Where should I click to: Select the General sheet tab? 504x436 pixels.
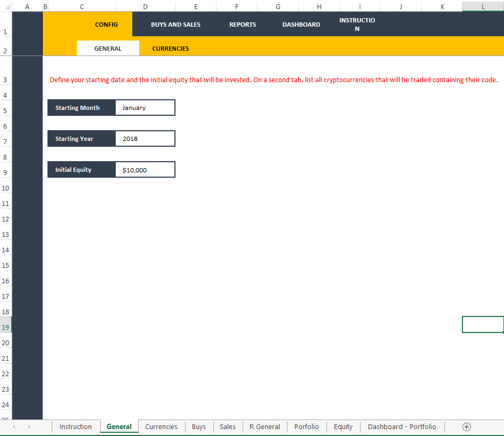[x=119, y=427]
